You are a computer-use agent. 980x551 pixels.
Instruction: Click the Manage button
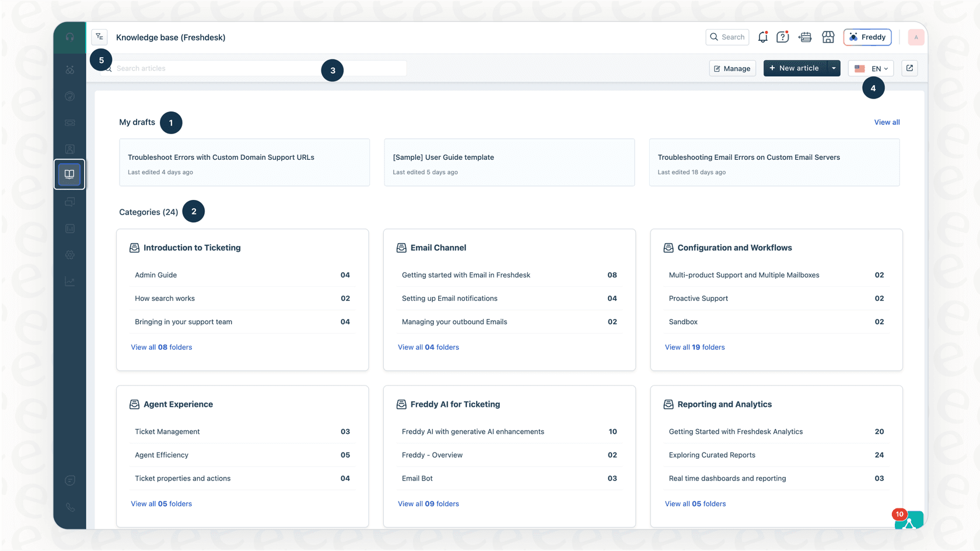click(x=732, y=68)
